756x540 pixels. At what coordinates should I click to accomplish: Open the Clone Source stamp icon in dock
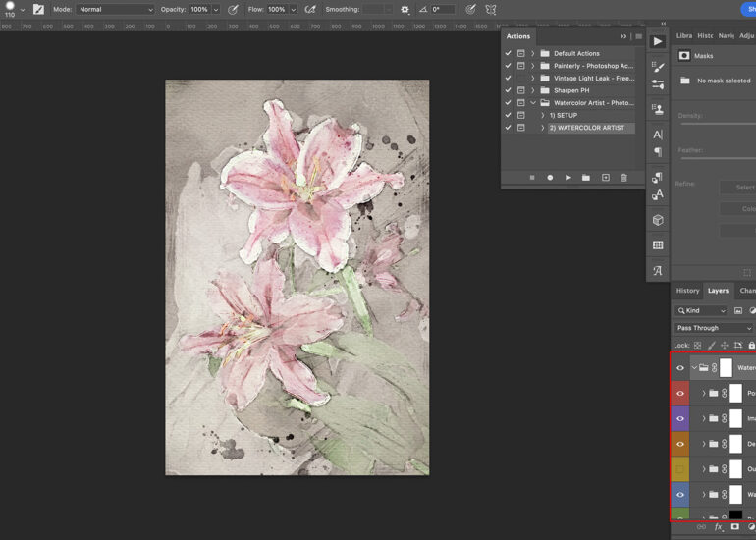pos(658,109)
